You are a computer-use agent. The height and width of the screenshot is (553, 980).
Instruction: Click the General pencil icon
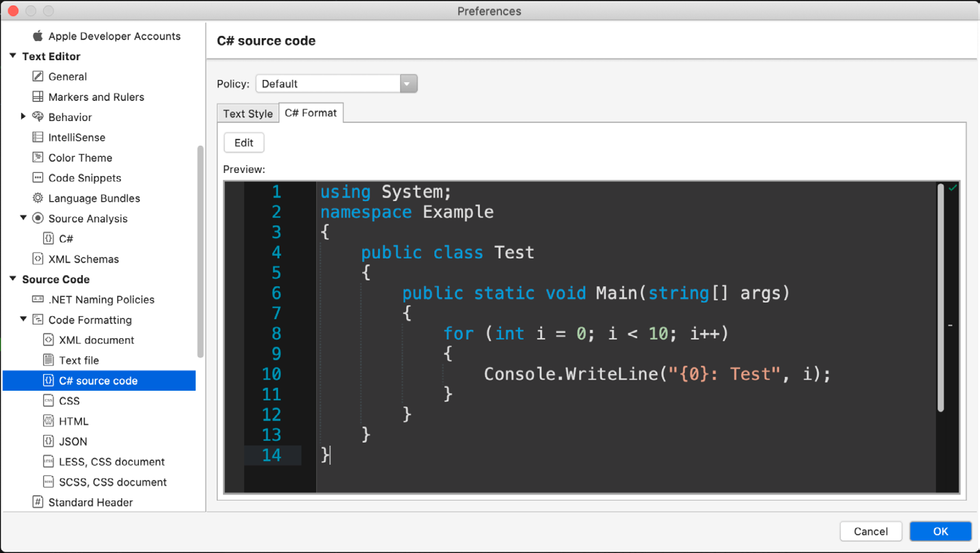tap(38, 76)
